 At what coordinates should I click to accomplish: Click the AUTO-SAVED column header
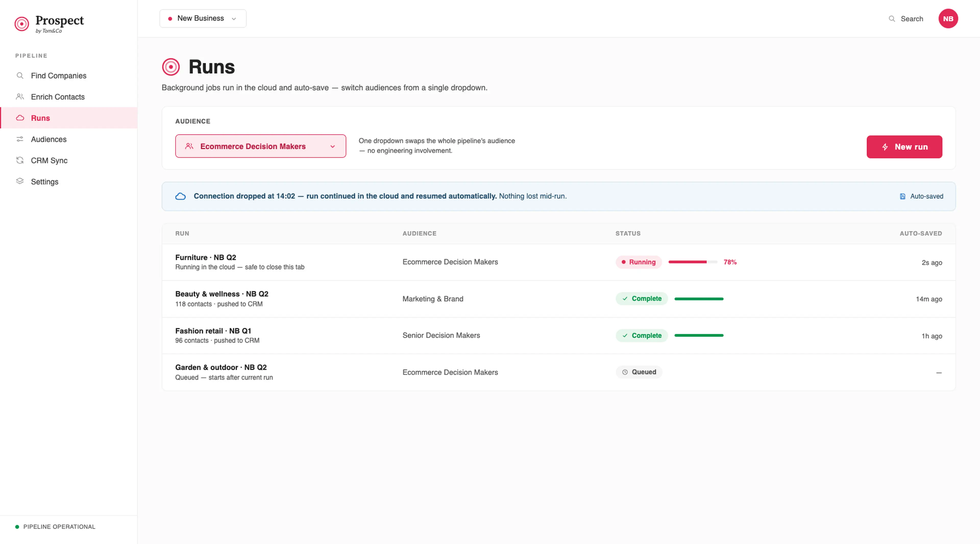(921, 233)
